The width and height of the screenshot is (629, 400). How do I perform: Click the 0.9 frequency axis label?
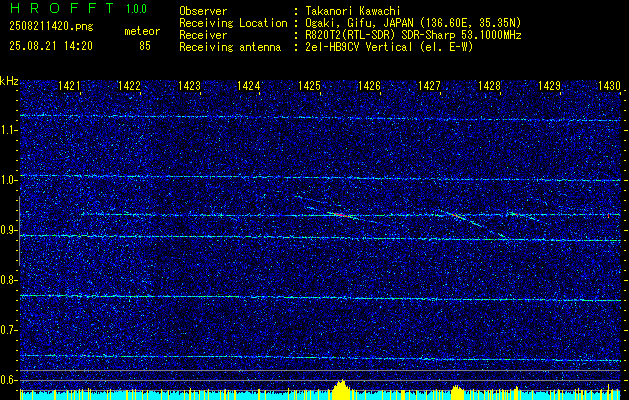8,230
